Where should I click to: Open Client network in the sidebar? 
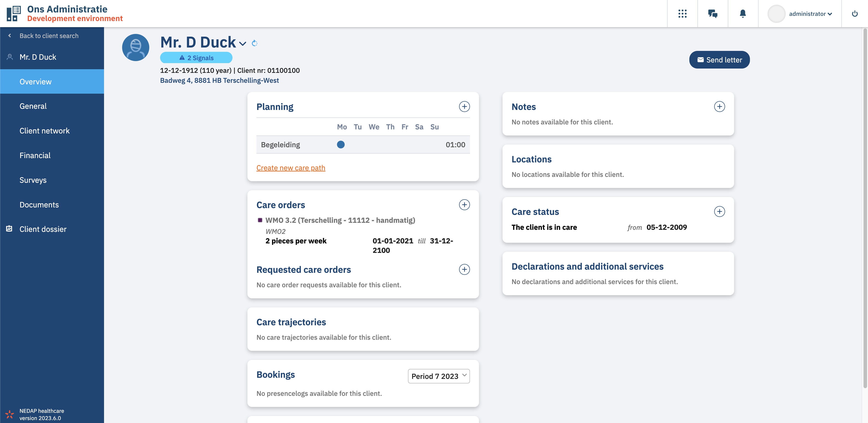click(52, 131)
